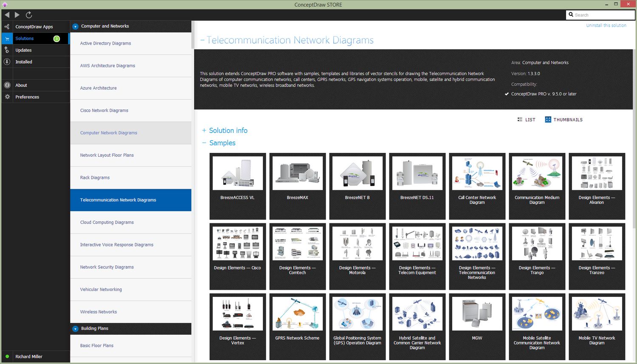
Task: Open Call Center Network Diagram sample
Action: coord(477,186)
